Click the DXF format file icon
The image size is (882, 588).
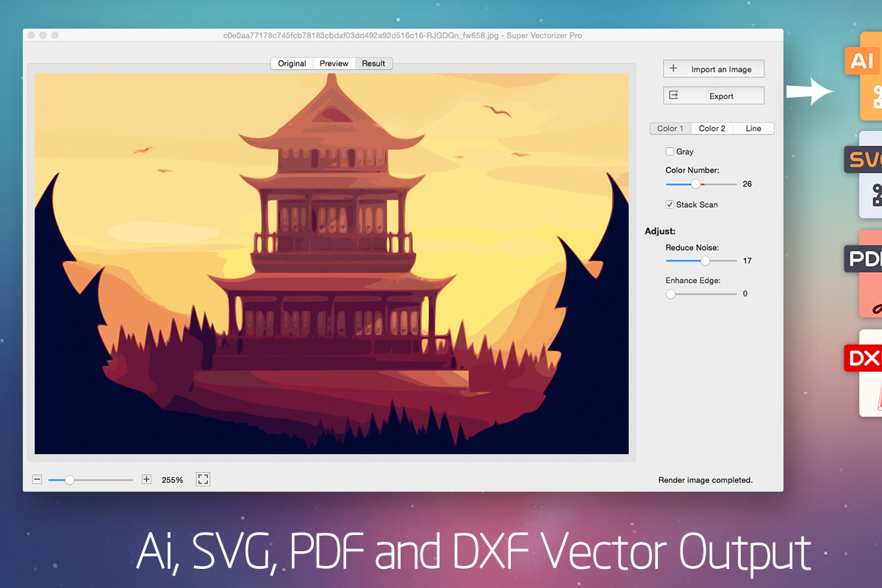(864, 373)
